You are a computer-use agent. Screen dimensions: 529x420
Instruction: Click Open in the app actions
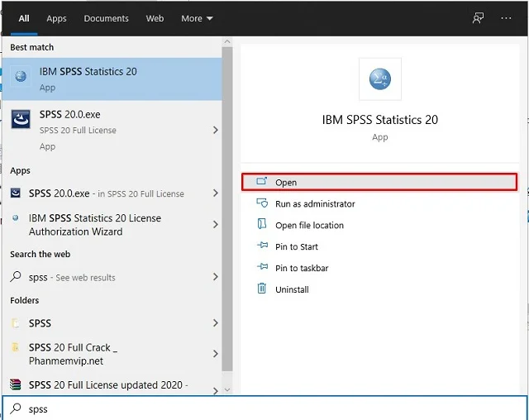[x=379, y=182]
